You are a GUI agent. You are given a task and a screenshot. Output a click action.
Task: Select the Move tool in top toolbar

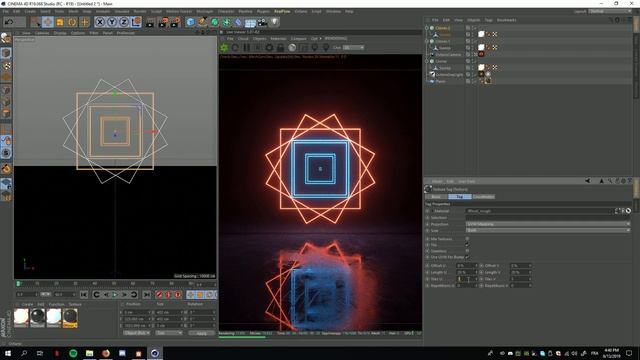click(x=48, y=22)
